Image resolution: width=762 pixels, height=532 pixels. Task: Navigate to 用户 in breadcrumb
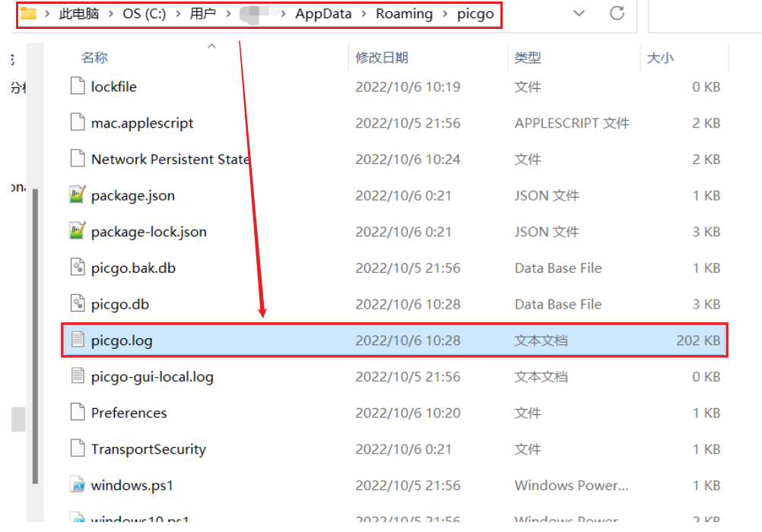coord(202,14)
